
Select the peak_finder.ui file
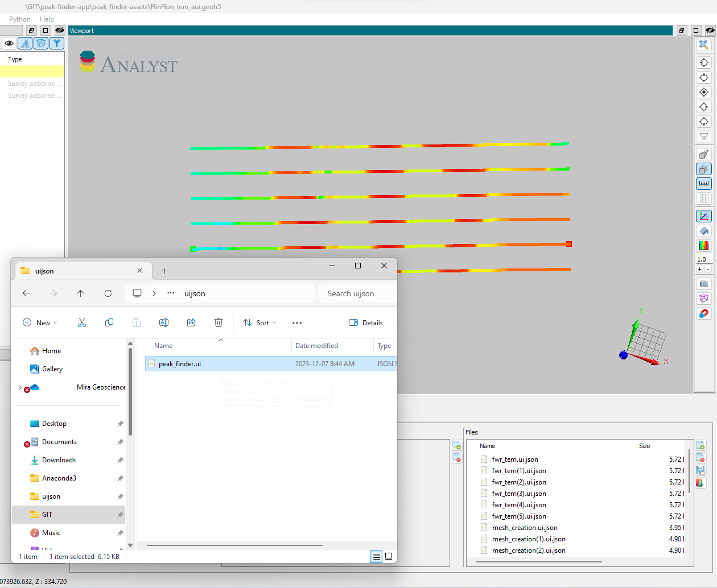point(180,364)
